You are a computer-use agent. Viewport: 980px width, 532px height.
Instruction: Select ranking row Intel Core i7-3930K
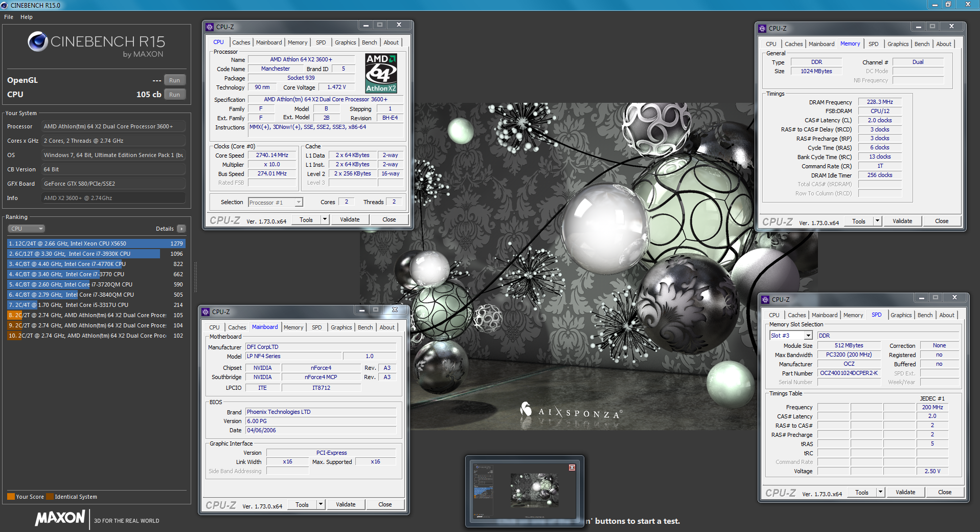[x=96, y=254]
